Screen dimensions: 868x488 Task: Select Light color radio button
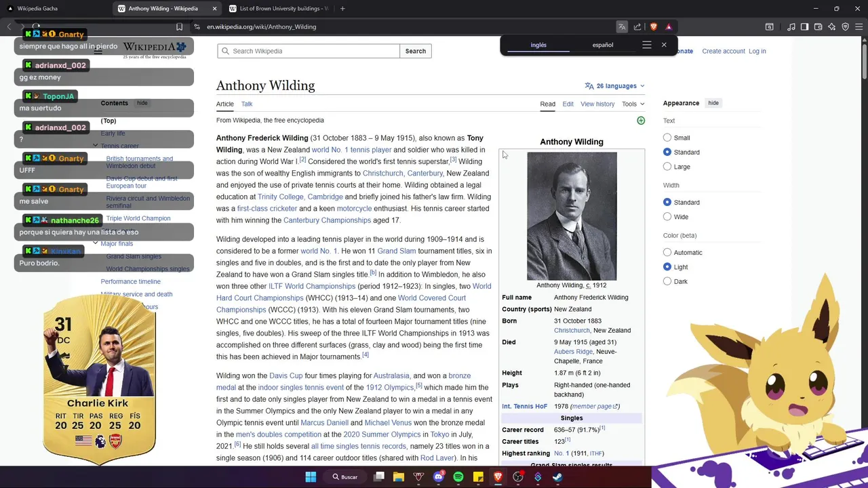[x=667, y=267]
